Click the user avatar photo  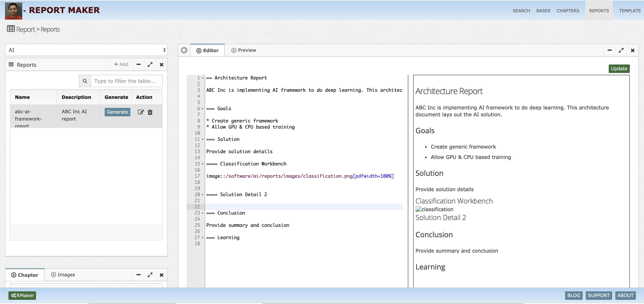coord(13,11)
